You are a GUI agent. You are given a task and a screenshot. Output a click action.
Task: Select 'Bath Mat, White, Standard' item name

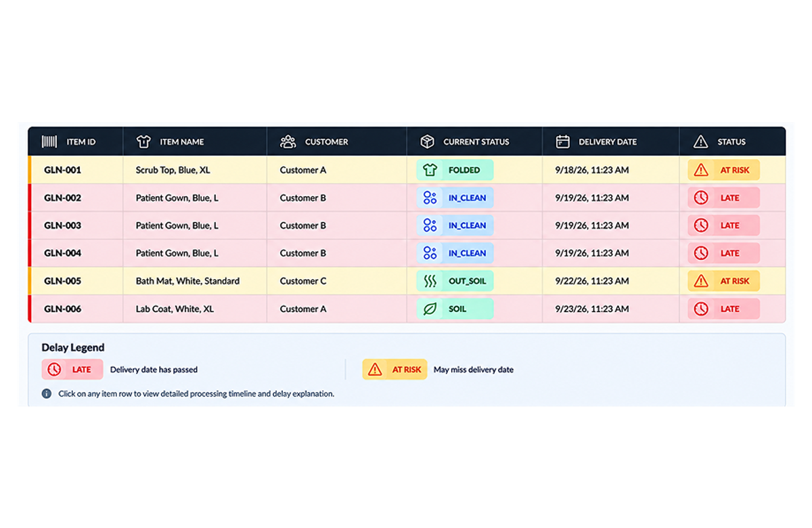pos(187,281)
